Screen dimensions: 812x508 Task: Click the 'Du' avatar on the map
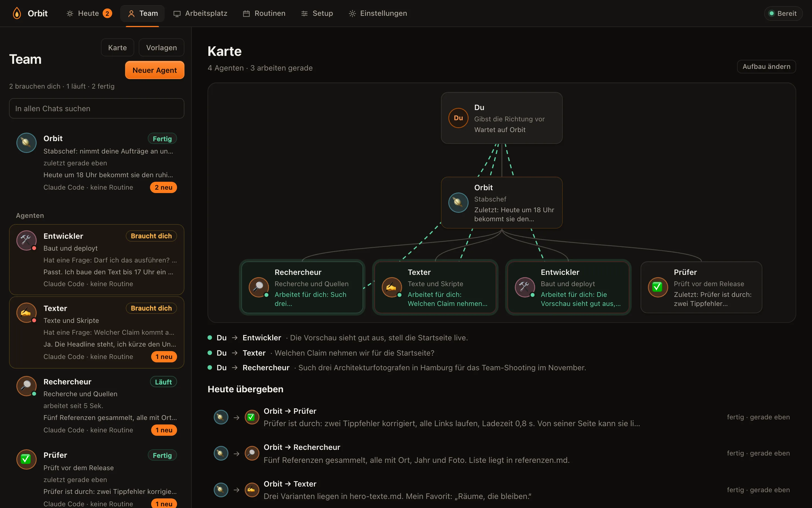coord(458,118)
